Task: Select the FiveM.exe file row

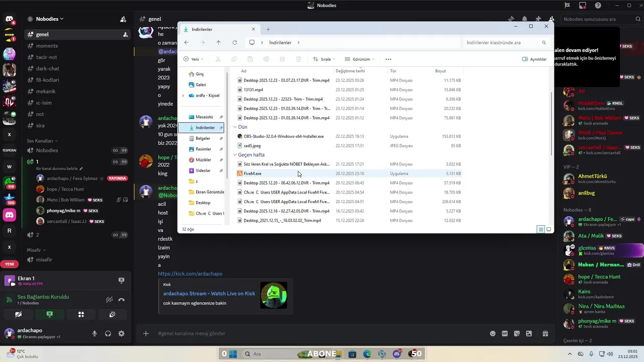Action: pos(349,173)
